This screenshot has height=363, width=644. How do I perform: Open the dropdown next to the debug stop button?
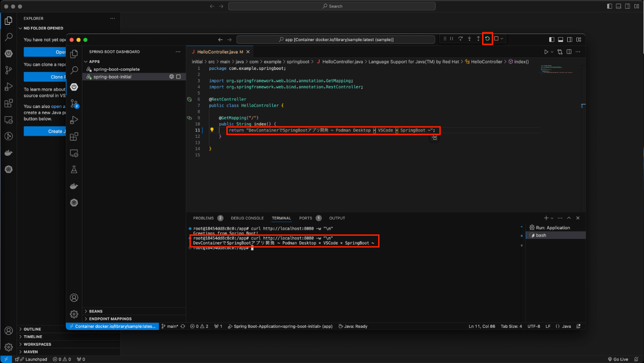tap(502, 39)
